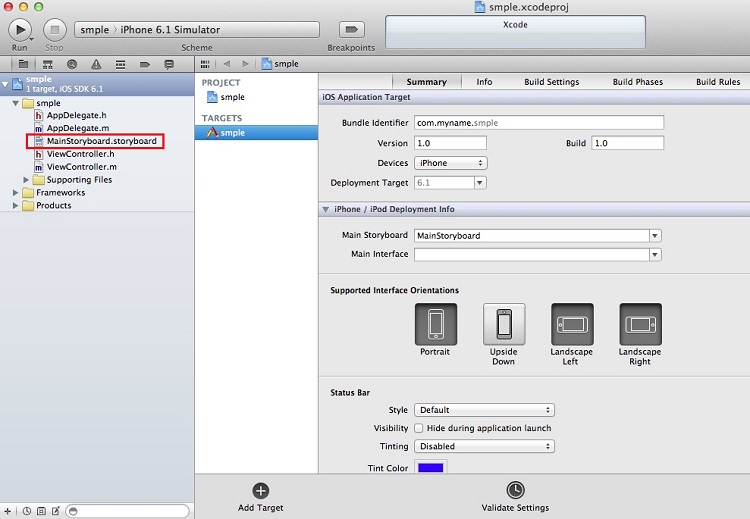Switch to Build Settings tab

pos(551,82)
